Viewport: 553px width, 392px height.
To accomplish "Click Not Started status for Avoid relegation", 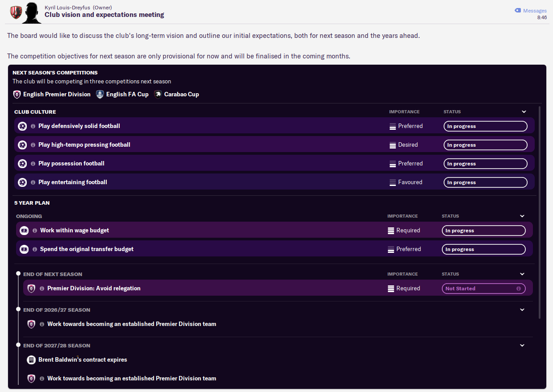I will tap(484, 289).
